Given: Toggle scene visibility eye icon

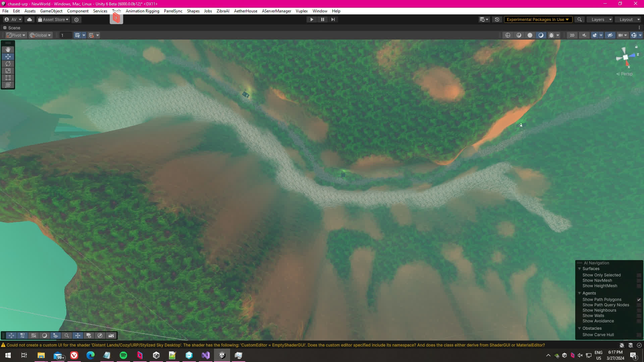Looking at the screenshot, I should (x=610, y=35).
